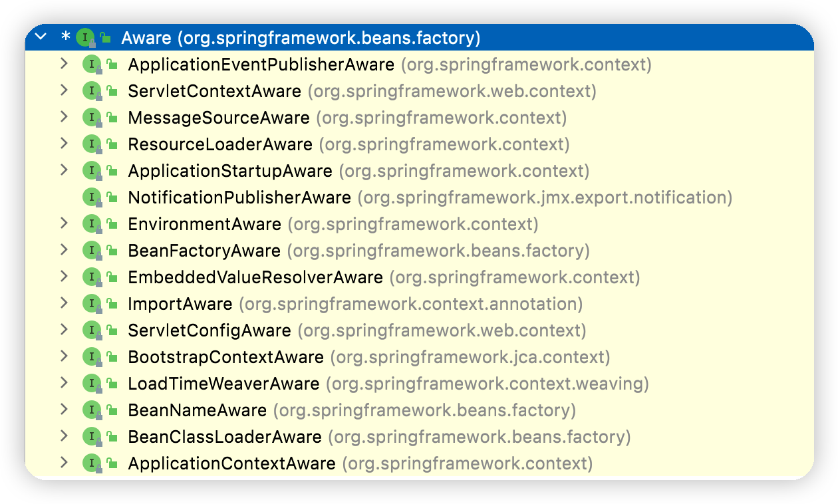The height and width of the screenshot is (504, 838).
Task: Click the interface icon beside ApplicationEventPublisherAware
Action: [x=90, y=64]
